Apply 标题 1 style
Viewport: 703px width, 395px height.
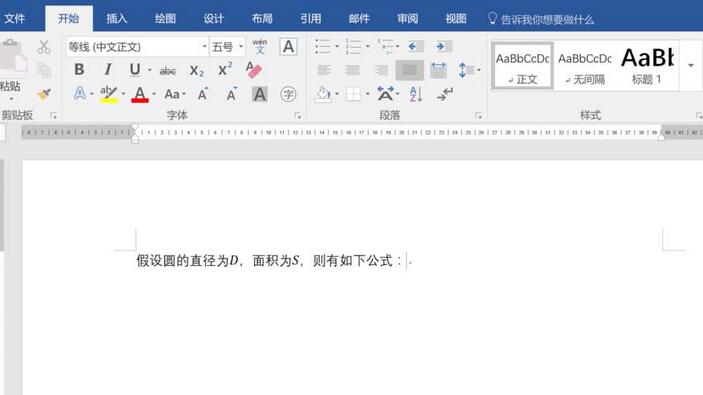tap(647, 66)
